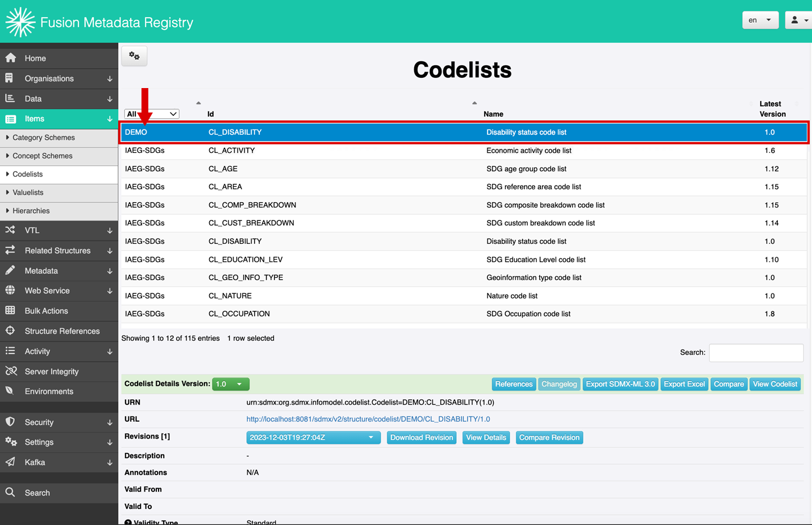Select Concept Schemes in the sidebar
This screenshot has width=812, height=525.
pyautogui.click(x=43, y=156)
